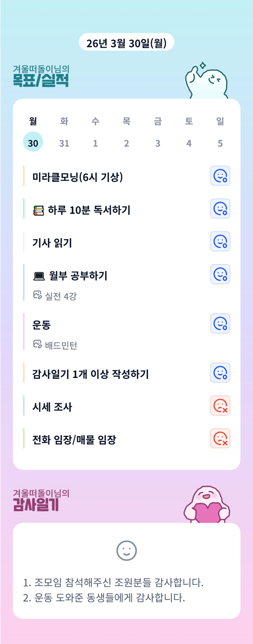Click smiley status icon for 월부 공부하기

click(220, 274)
